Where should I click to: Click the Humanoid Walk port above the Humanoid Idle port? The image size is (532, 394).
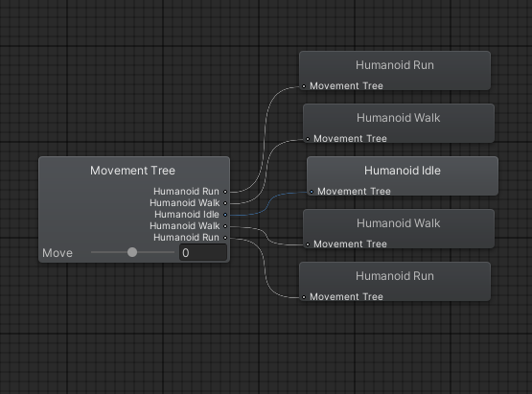pos(225,203)
